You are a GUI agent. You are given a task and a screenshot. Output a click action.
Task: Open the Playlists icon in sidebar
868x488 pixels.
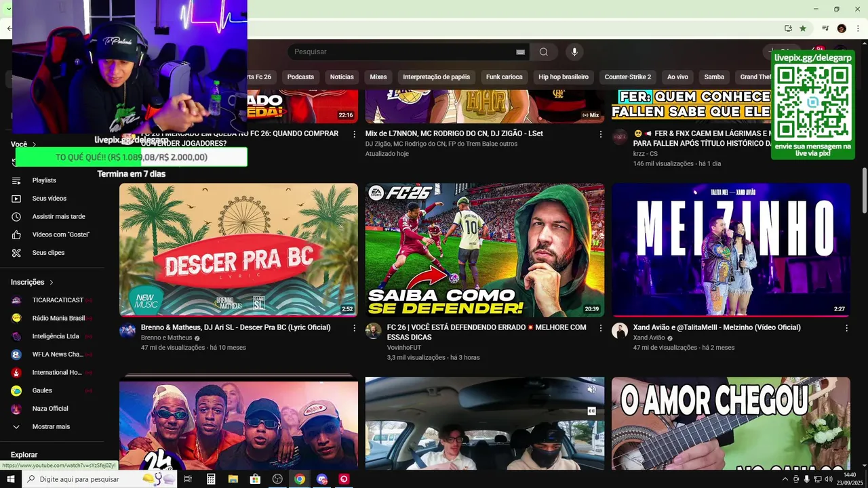pos(16,180)
